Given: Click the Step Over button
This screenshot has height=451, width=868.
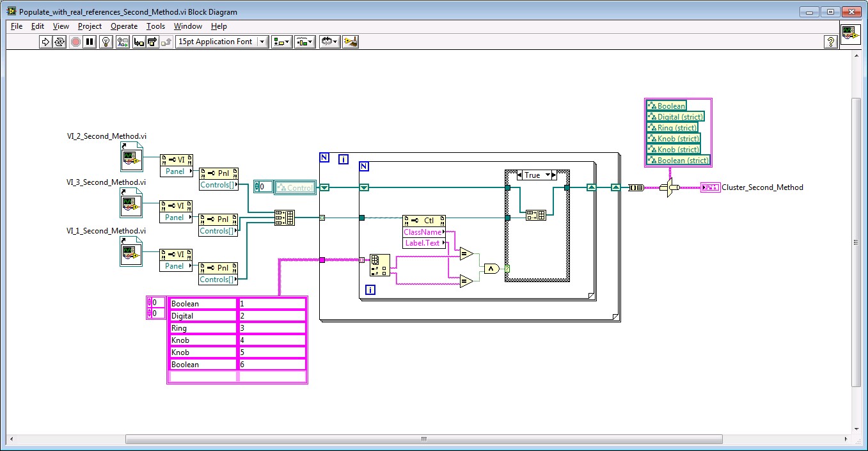Looking at the screenshot, I should 152,42.
